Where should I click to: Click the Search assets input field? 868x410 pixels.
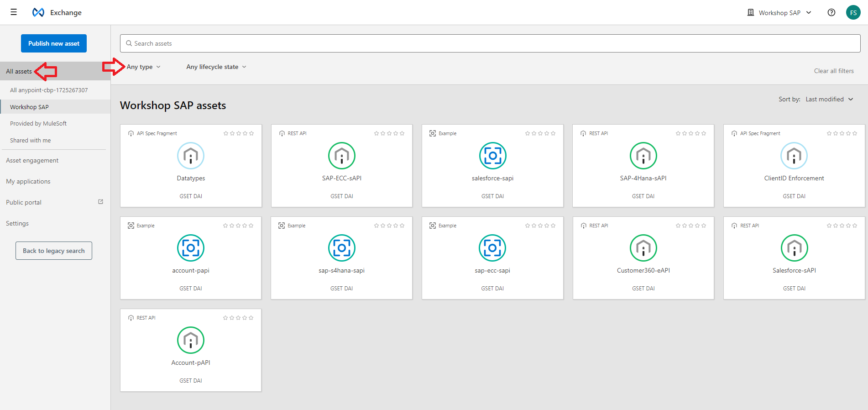(x=490, y=43)
